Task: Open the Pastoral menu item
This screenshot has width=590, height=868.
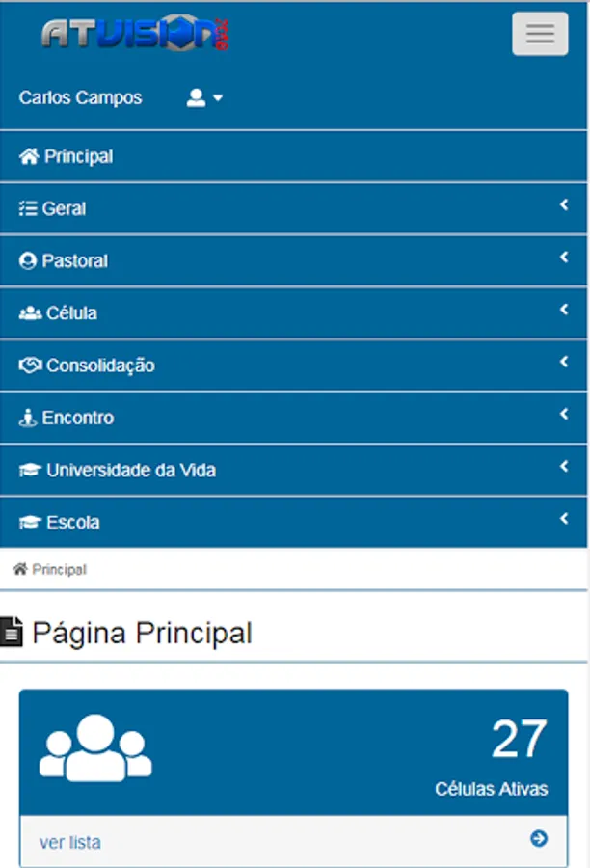Action: coord(75,260)
